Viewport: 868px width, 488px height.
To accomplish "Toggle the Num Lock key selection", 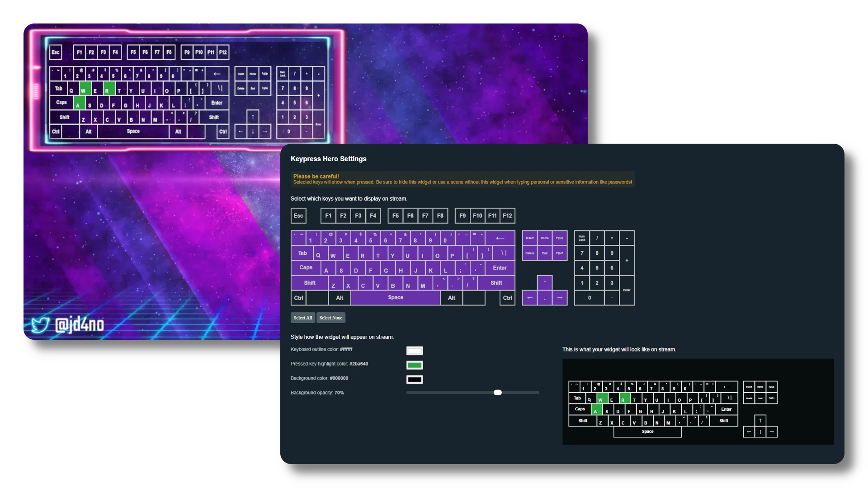I will tap(582, 238).
